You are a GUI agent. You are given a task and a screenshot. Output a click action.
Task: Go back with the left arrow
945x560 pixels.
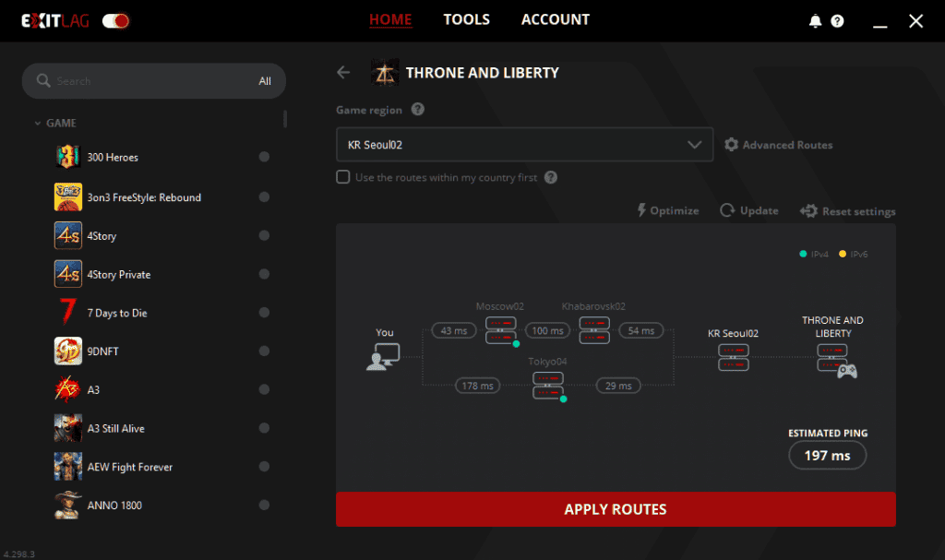coord(343,72)
